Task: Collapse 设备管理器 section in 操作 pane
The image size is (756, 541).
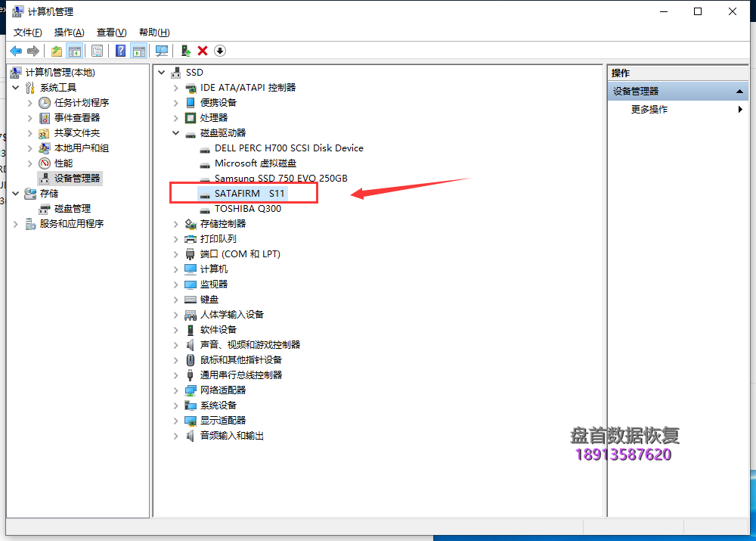Action: pyautogui.click(x=739, y=92)
